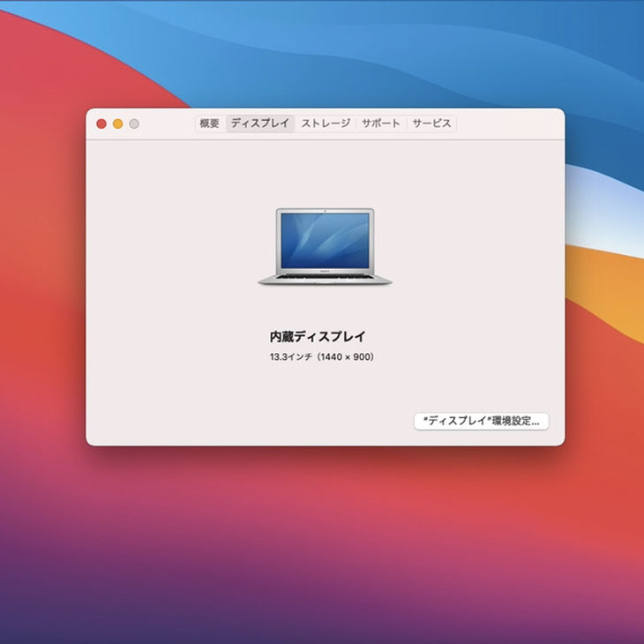The image size is (644, 644).
Task: Switch to the 概要 tab
Action: (x=209, y=124)
